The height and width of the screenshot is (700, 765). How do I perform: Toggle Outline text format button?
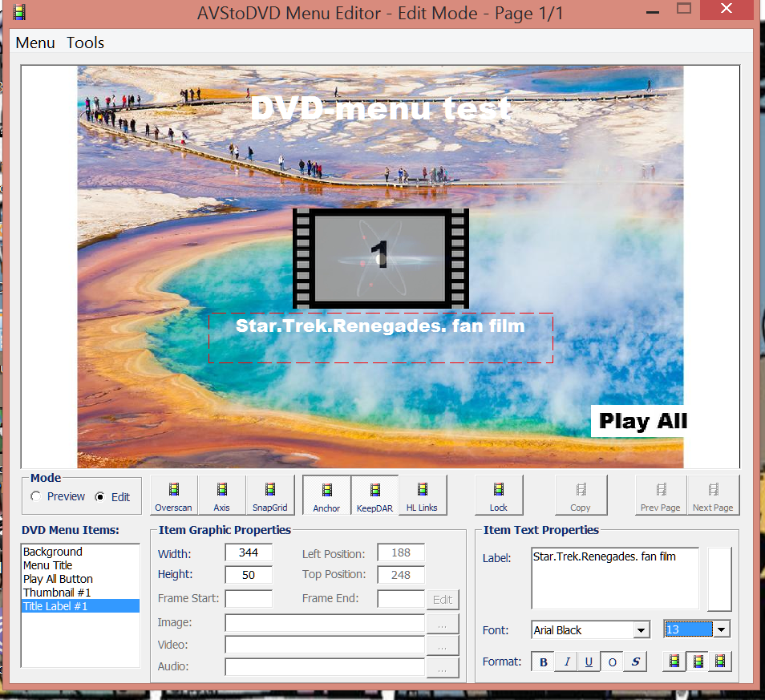(613, 662)
